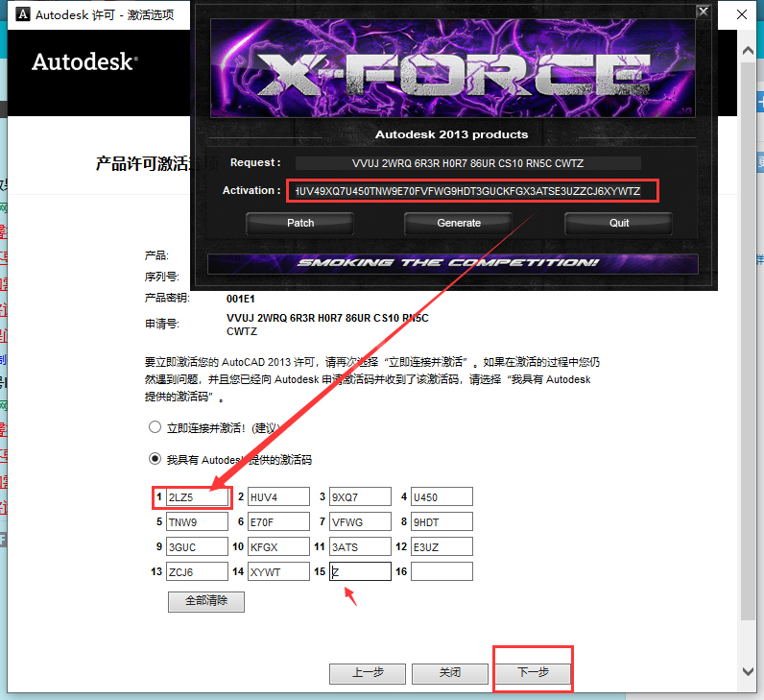Click the scrollbar up arrow
Viewport: 764px width, 700px height.
tap(748, 51)
